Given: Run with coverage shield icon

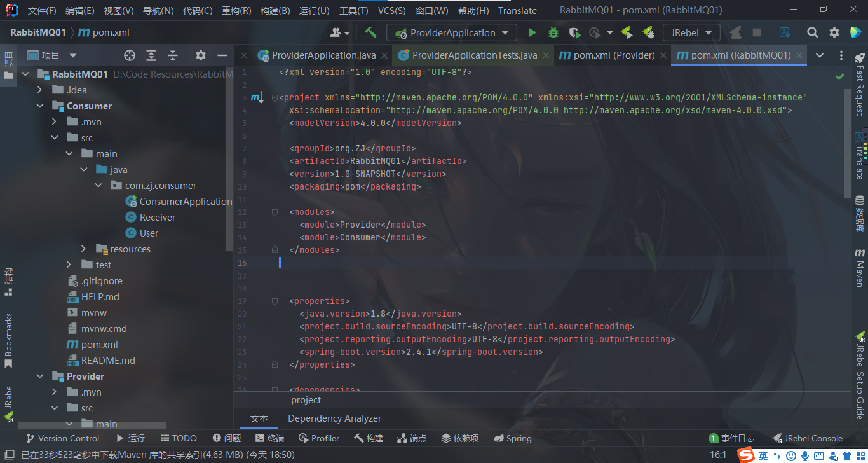Looking at the screenshot, I should pos(574,32).
